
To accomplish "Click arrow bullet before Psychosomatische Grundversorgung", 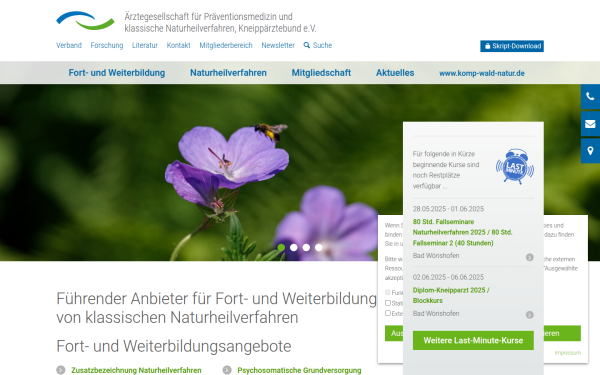I will [227, 370].
